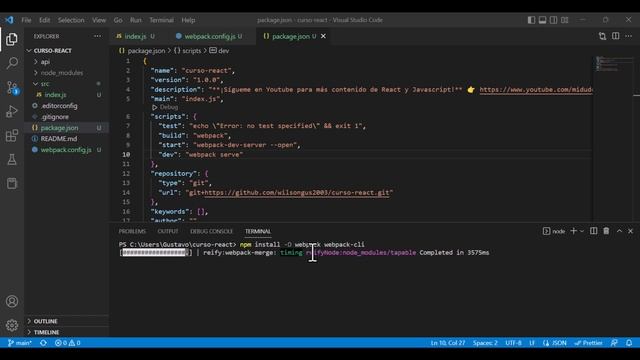Toggle primary side bar layout icon

[x=531, y=20]
